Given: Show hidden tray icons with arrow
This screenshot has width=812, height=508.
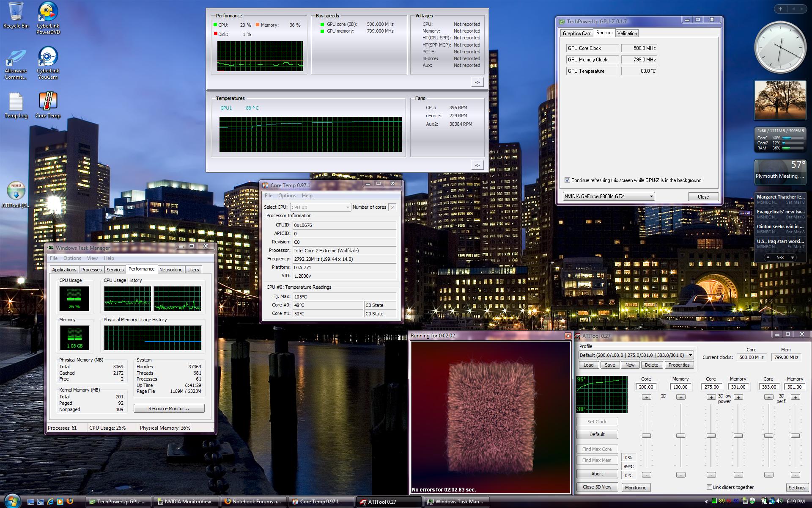Looking at the screenshot, I should click(706, 502).
